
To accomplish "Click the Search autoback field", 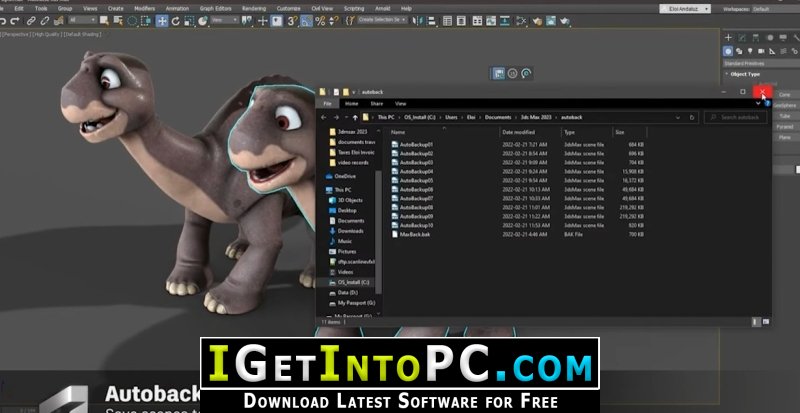I will [x=735, y=117].
